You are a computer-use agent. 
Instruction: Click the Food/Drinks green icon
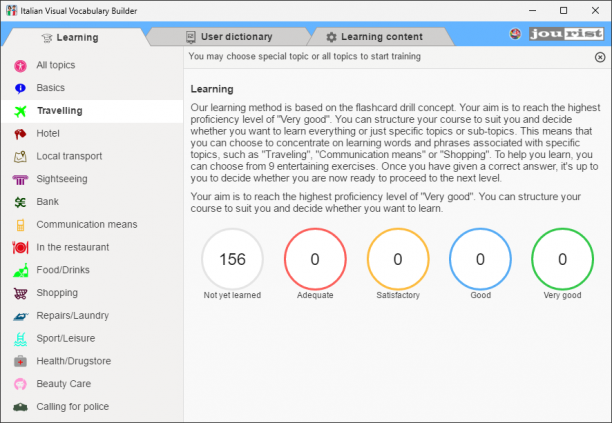[x=20, y=270]
